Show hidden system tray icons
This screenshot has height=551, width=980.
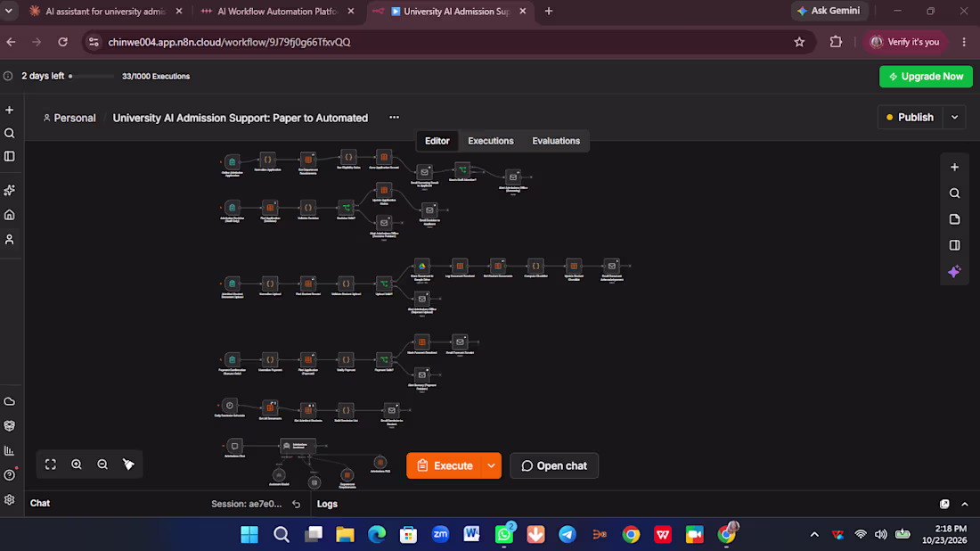tap(813, 534)
